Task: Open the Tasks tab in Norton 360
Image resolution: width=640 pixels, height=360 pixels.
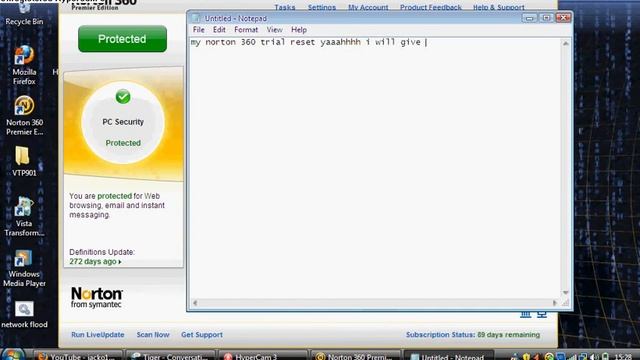Action: click(284, 7)
